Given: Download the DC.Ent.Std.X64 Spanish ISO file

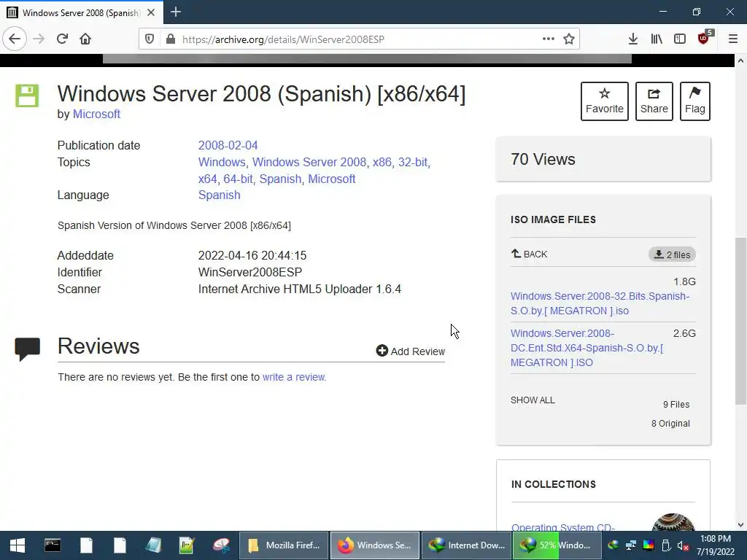Looking at the screenshot, I should click(x=587, y=348).
